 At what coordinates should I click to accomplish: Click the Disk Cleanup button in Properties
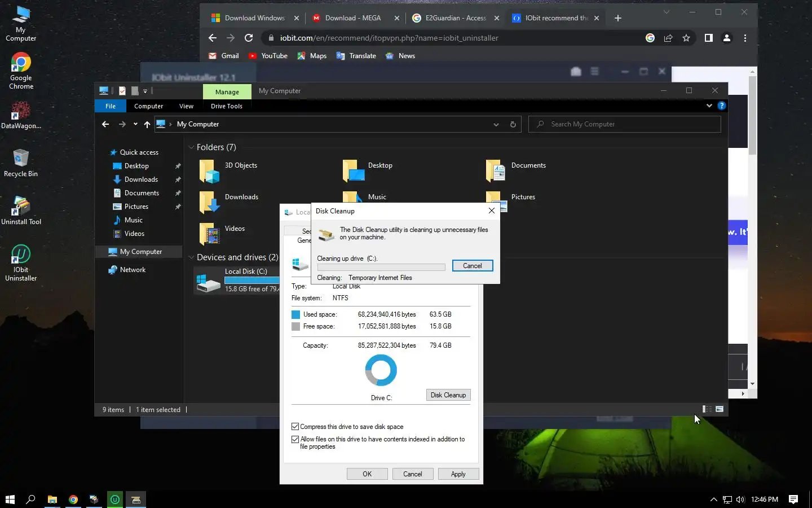[x=448, y=395]
